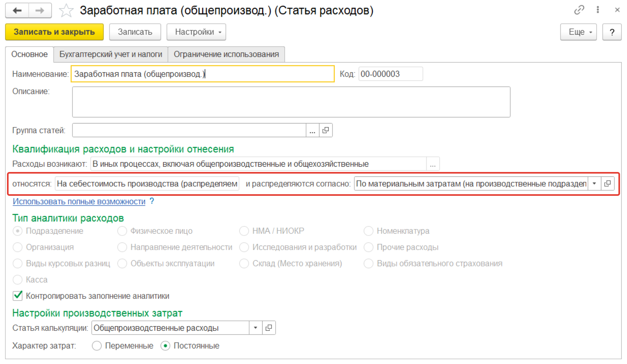Open the vertical three-dots menu
Screen dimensions: 627x364
tap(598, 10)
